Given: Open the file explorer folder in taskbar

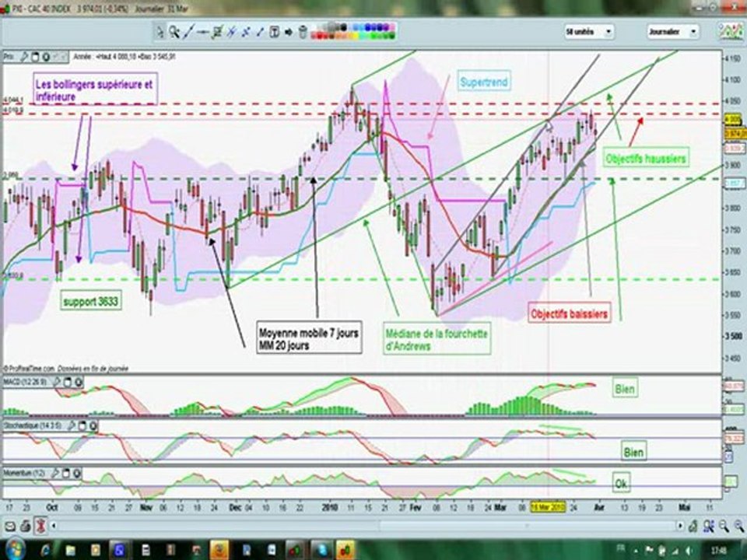Looking at the screenshot, I should coord(71,551).
